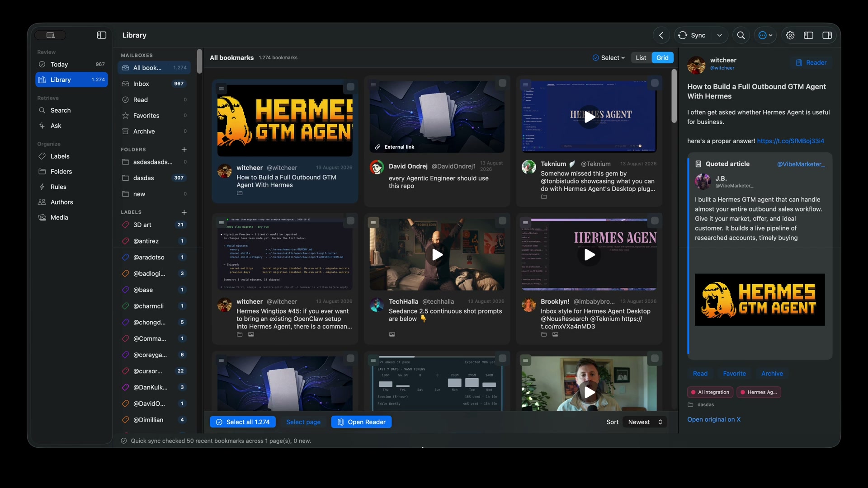Screen dimensions: 868x488
Task: Open the Favorites mailbox
Action: (154, 116)
